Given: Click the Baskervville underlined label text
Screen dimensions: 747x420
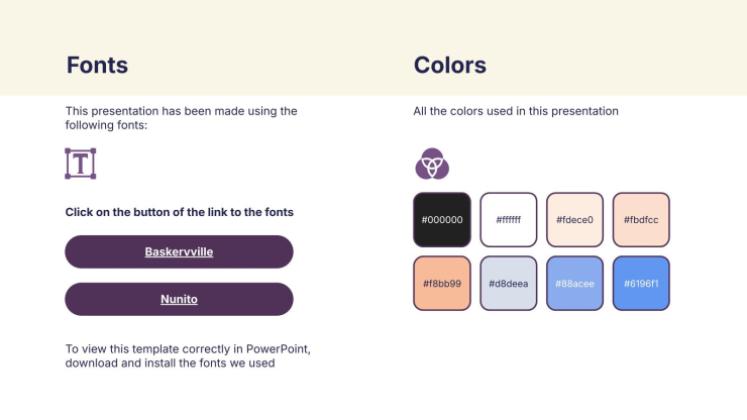Looking at the screenshot, I should 179,252.
